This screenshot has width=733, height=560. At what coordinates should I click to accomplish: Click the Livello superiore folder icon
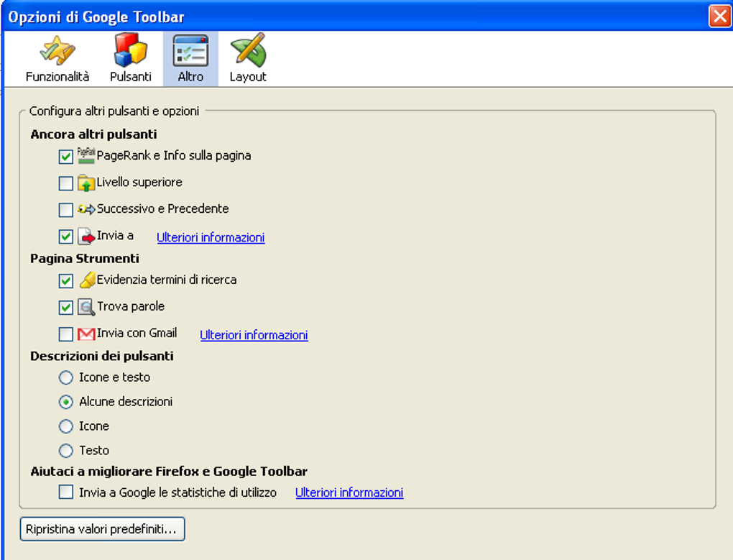86,183
